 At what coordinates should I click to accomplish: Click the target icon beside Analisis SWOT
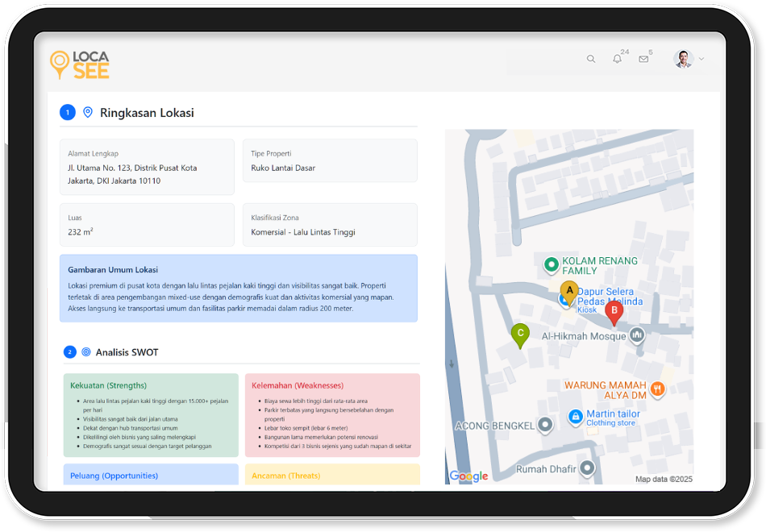[x=86, y=351]
